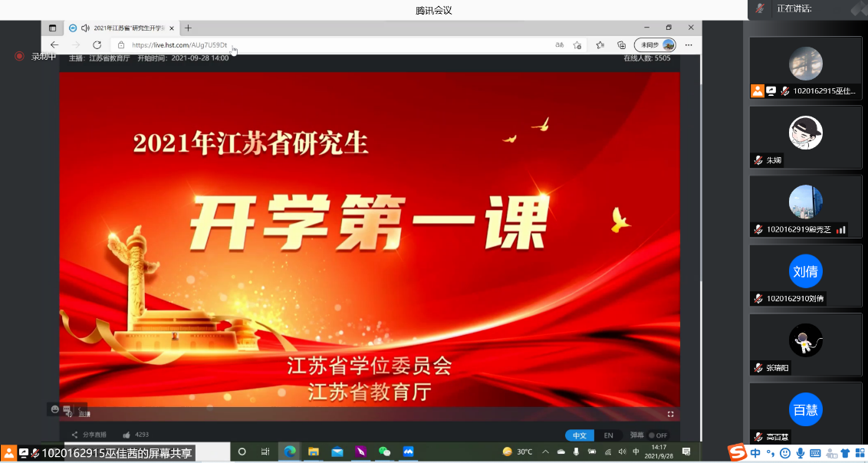Go back to the previous page
868x463 pixels.
click(54, 44)
